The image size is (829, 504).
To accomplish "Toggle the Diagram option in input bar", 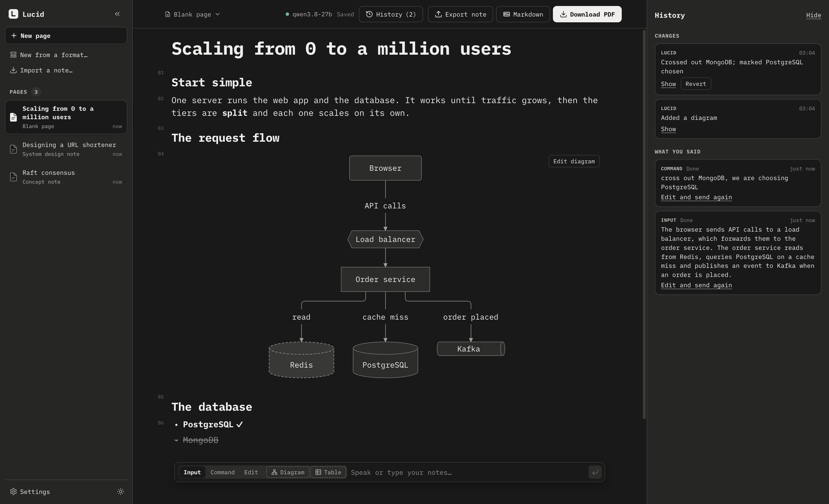I will [x=288, y=472].
